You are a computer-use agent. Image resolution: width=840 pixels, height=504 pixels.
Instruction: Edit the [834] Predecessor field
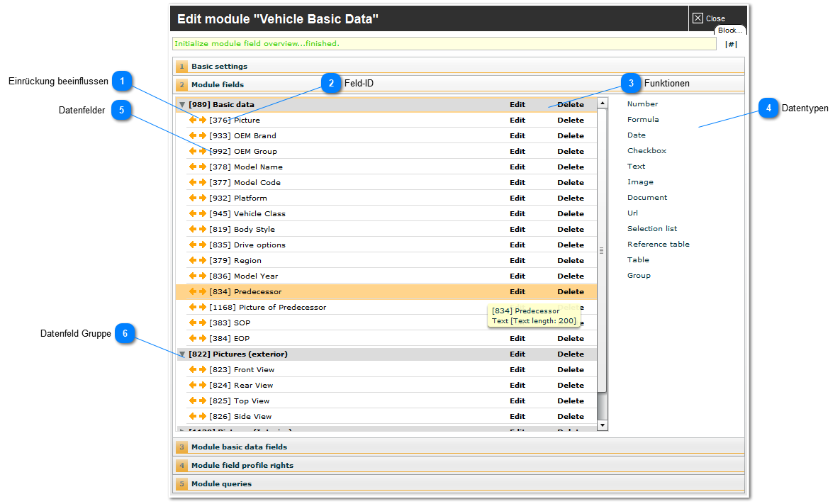(x=517, y=291)
